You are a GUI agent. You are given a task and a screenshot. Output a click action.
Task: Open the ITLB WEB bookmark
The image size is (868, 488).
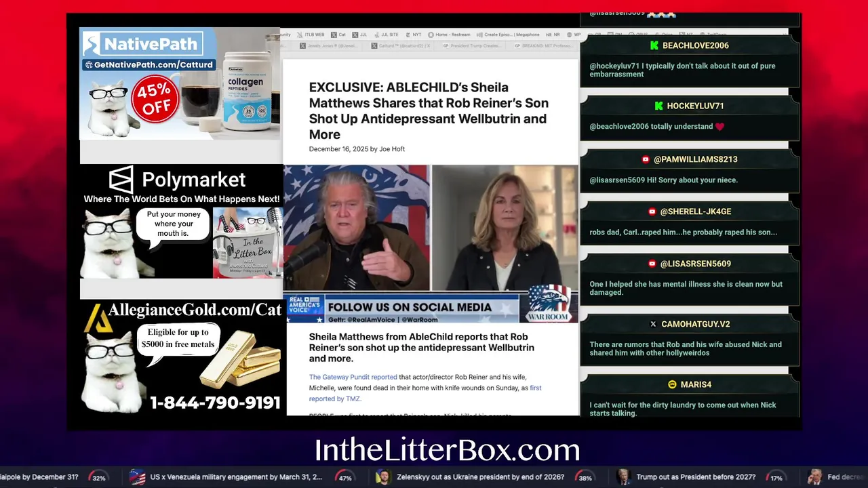point(311,35)
